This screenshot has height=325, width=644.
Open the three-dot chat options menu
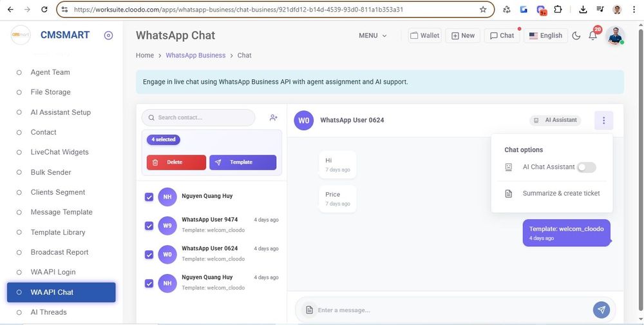point(603,120)
